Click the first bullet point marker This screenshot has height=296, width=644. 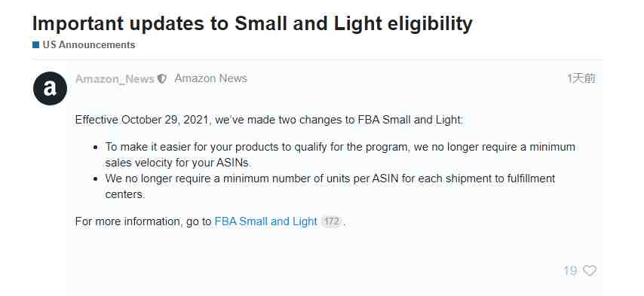(96, 147)
